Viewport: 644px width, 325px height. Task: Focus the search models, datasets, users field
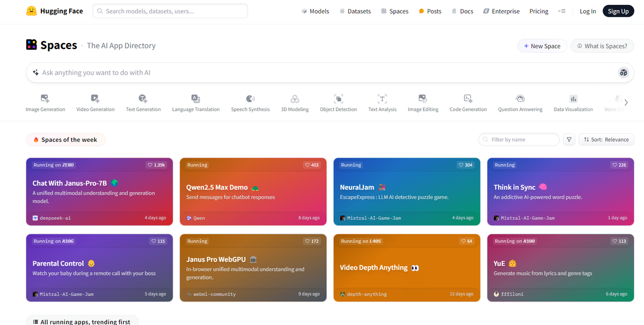[x=170, y=11]
